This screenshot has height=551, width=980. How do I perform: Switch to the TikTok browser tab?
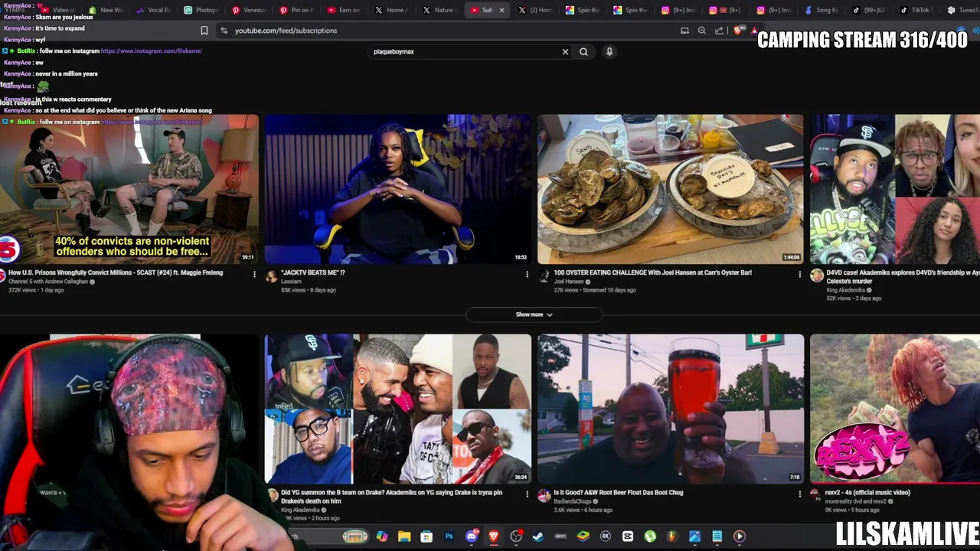pos(916,10)
